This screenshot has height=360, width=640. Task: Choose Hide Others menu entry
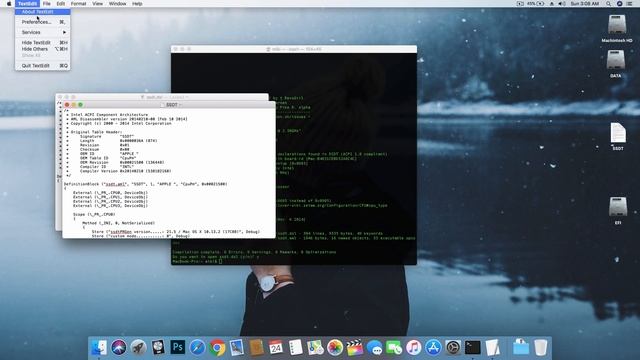(x=42, y=49)
